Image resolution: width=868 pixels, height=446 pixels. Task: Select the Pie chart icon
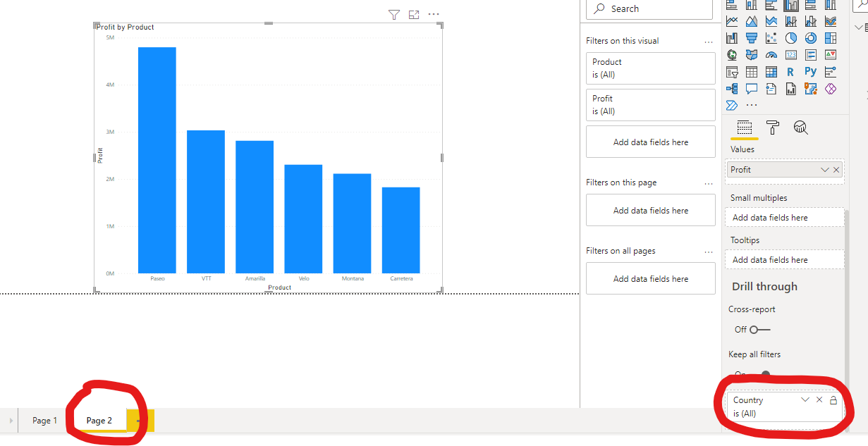pyautogui.click(x=791, y=38)
